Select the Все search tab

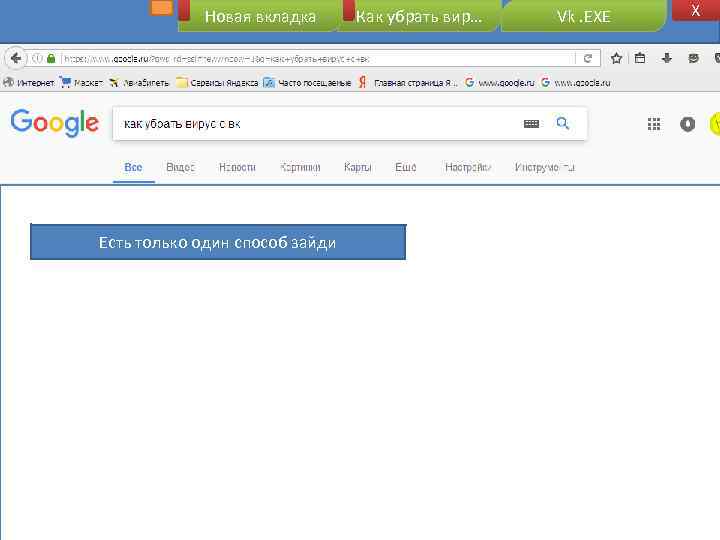pos(133,167)
